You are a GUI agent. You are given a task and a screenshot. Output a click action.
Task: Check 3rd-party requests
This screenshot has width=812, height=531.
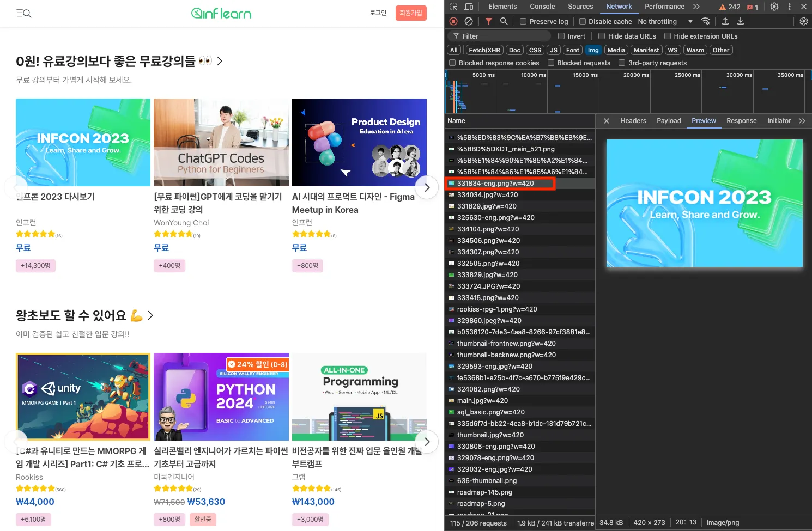[622, 63]
